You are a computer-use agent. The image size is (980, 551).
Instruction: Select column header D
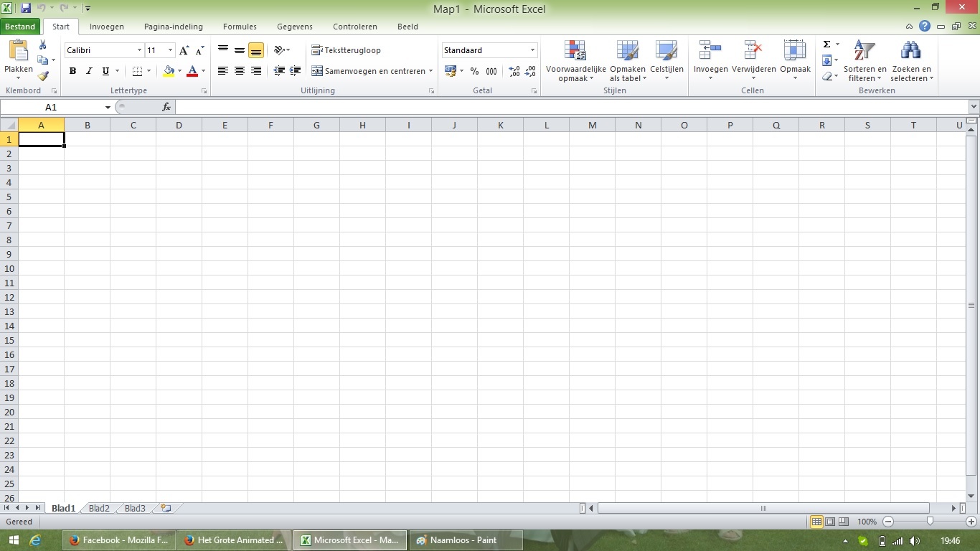[179, 125]
